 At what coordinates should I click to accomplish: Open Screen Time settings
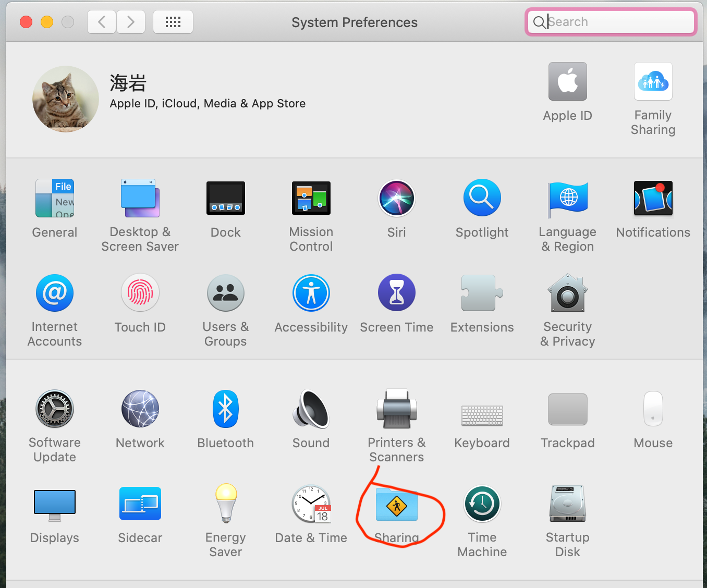coord(397,292)
